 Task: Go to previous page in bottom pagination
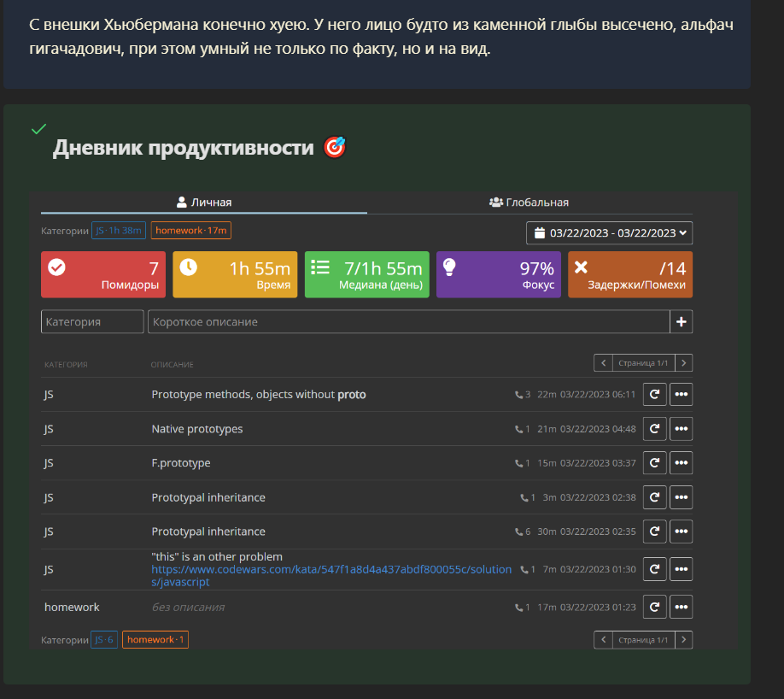click(x=603, y=639)
